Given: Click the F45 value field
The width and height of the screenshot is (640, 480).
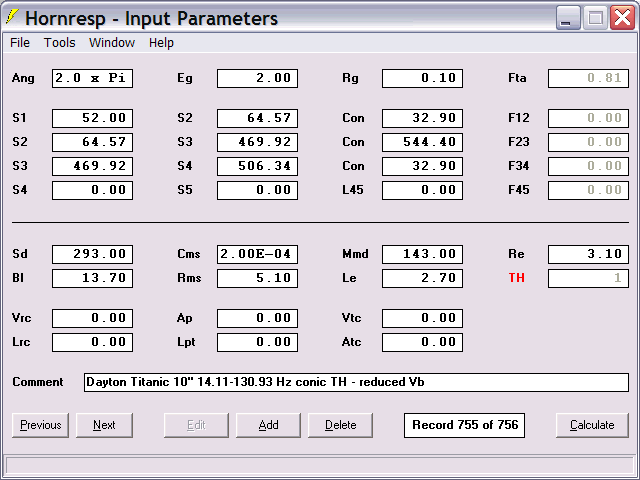Looking at the screenshot, I should click(x=588, y=191).
